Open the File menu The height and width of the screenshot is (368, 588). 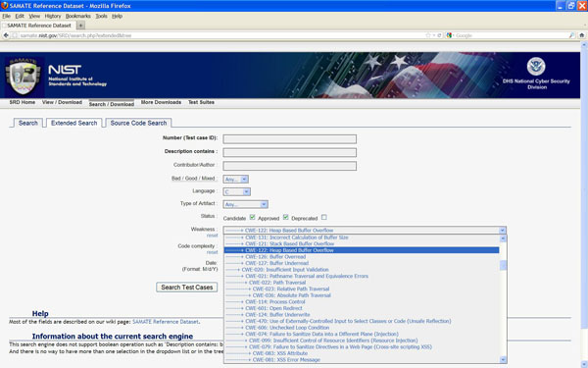click(7, 16)
